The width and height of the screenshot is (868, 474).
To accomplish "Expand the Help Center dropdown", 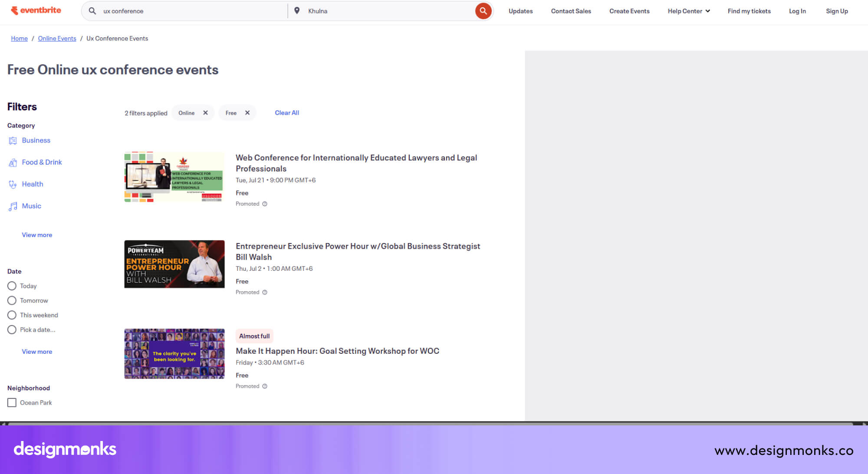I will click(688, 11).
